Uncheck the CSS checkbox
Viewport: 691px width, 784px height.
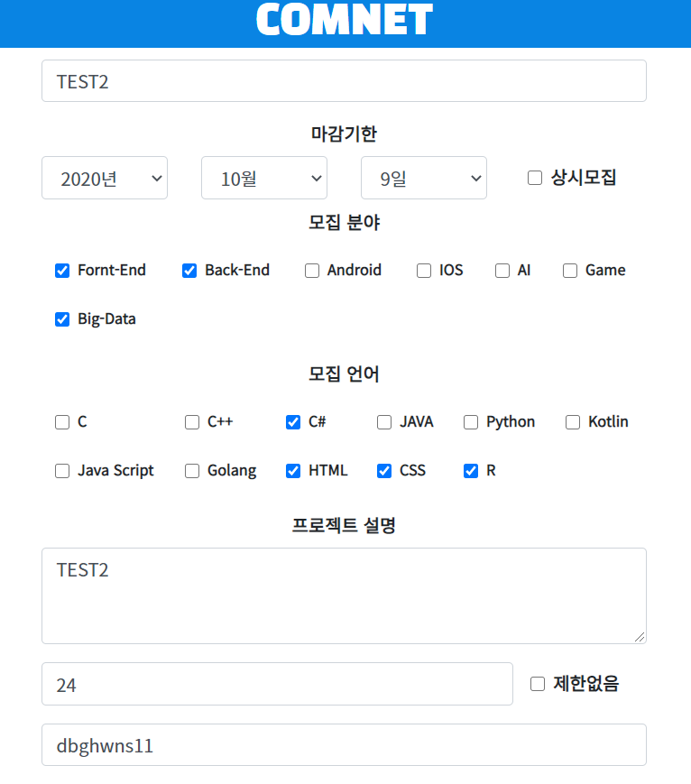tap(384, 471)
